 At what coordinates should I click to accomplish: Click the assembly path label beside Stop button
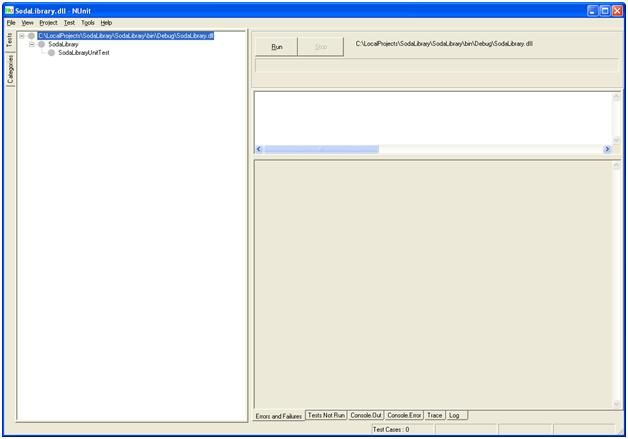point(444,44)
